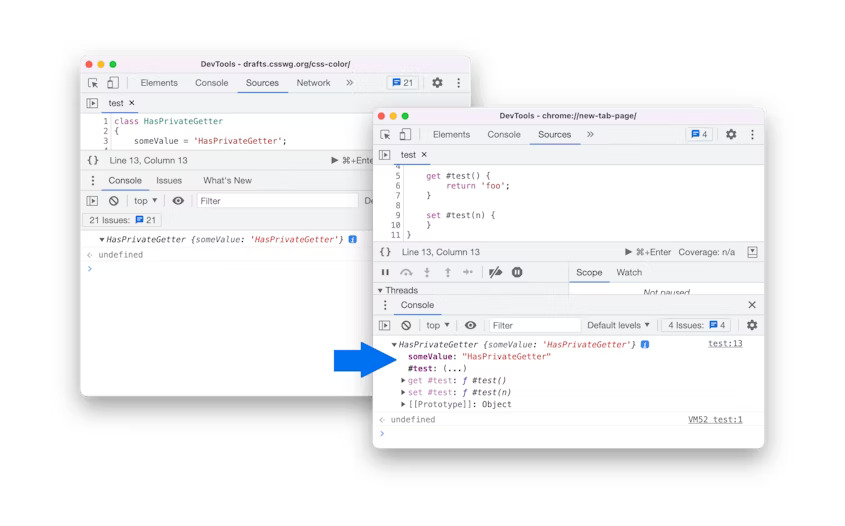
Task: Select What's New drawer tab
Action: 227,181
